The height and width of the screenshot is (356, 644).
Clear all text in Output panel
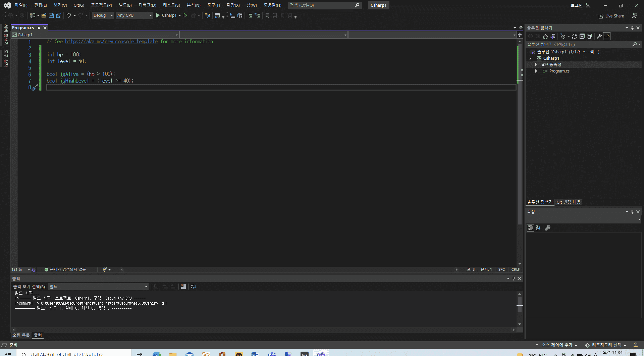click(183, 287)
